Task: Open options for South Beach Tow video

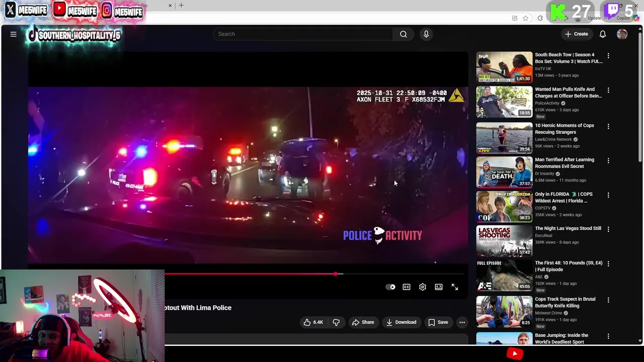Action: [608, 56]
